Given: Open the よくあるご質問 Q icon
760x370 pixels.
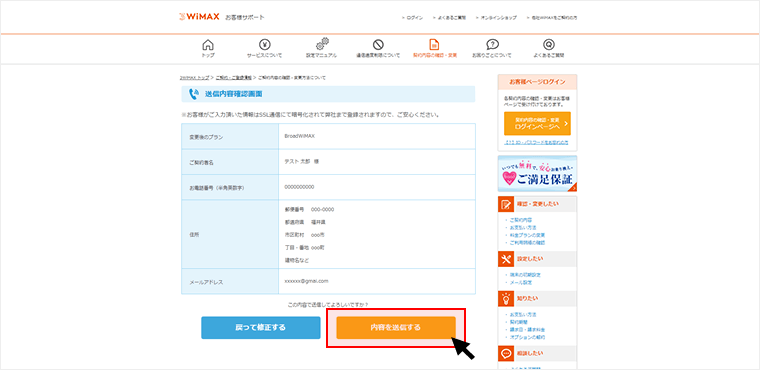Looking at the screenshot, I should pos(548,45).
